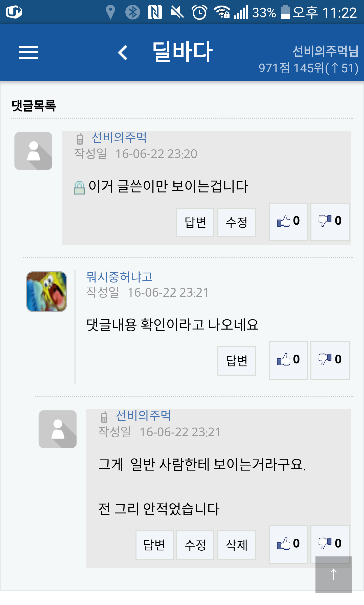Like the first comment about 글쓴이만
The width and height of the screenshot is (364, 605).
click(x=288, y=222)
